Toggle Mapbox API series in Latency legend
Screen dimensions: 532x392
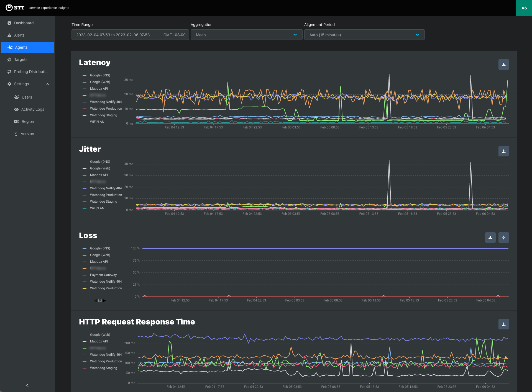pyautogui.click(x=95, y=89)
